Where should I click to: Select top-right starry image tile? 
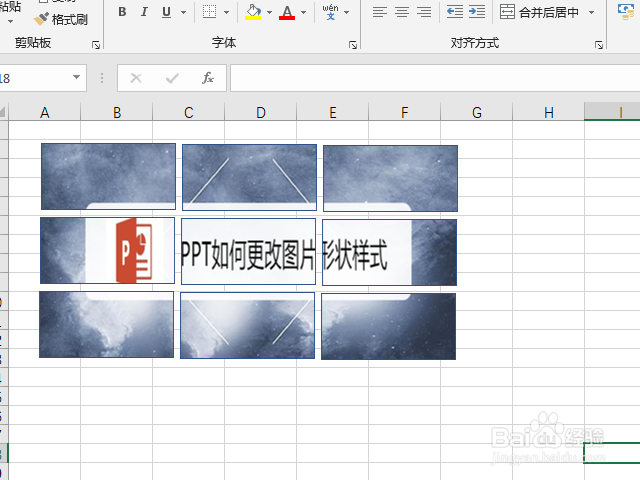pyautogui.click(x=390, y=178)
